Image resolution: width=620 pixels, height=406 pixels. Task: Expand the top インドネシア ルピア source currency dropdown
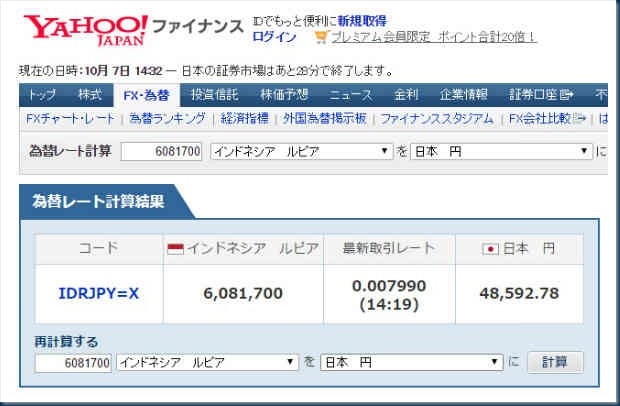click(302, 151)
